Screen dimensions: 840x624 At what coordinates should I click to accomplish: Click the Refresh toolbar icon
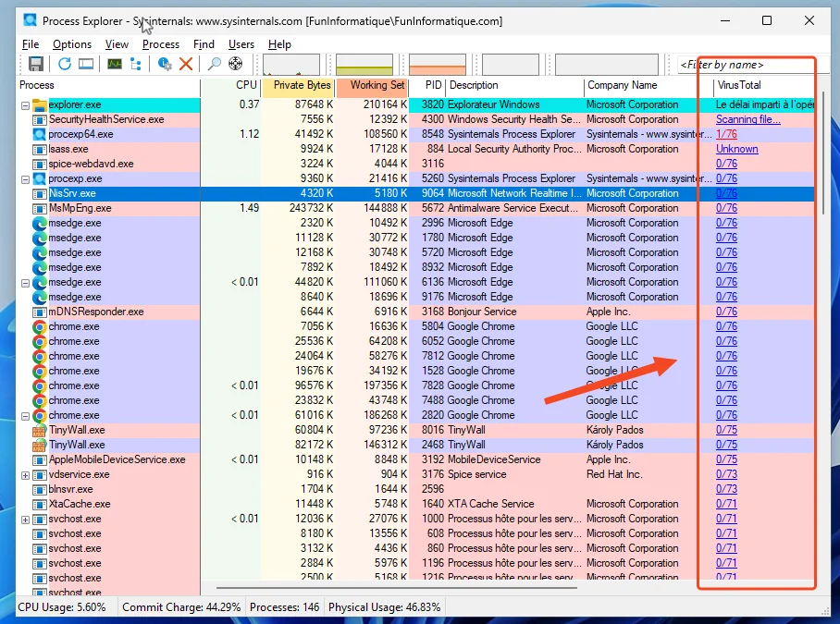coord(64,63)
